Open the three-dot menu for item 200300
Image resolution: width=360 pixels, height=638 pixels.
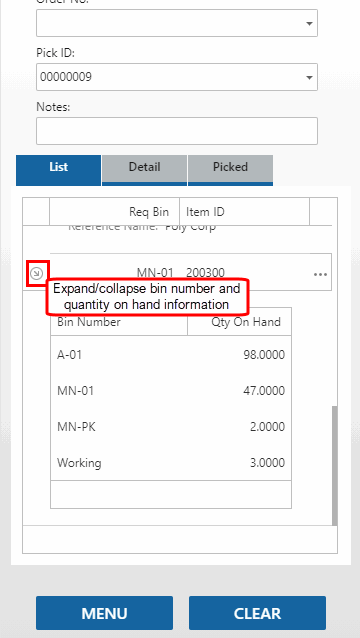(x=321, y=275)
